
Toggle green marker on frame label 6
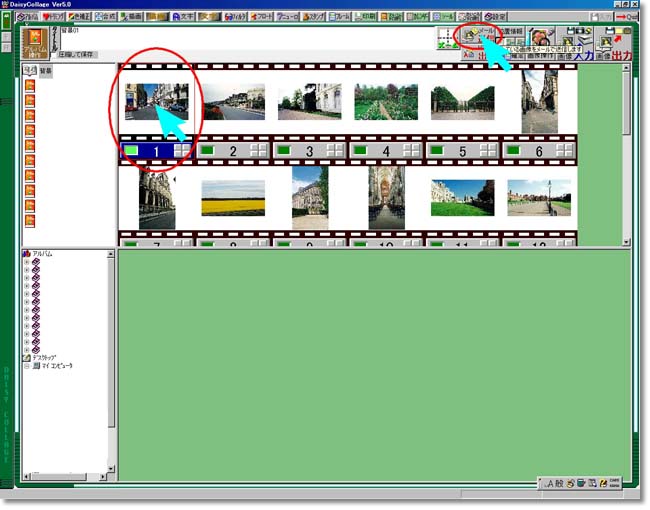point(513,150)
